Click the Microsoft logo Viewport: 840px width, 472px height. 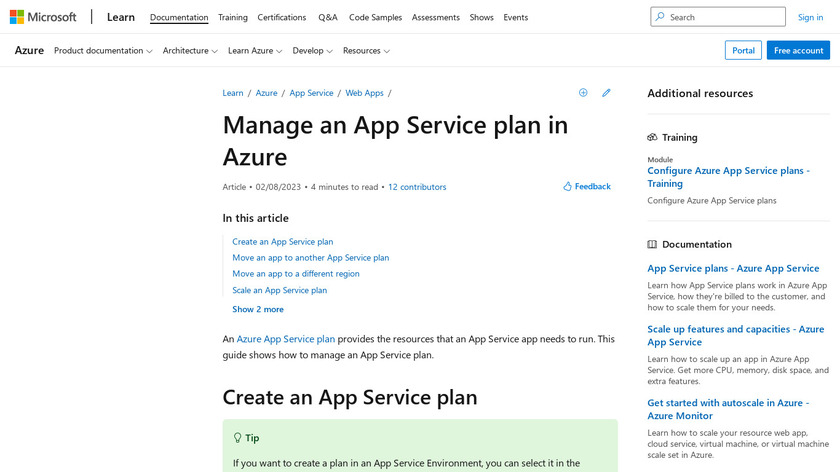pyautogui.click(x=43, y=17)
